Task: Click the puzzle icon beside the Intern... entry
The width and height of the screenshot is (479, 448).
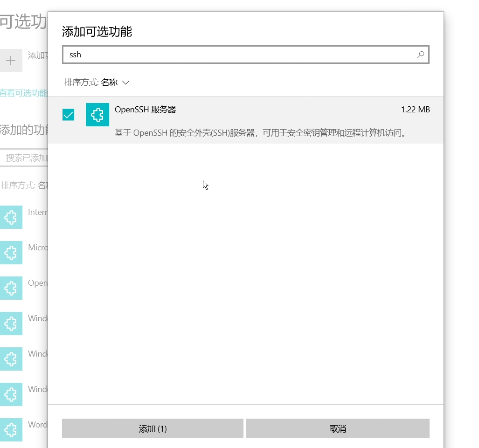Action: tap(11, 217)
